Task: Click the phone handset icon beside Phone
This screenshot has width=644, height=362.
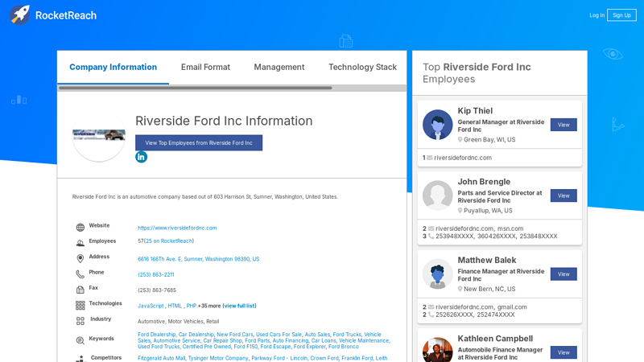Action: click(80, 274)
